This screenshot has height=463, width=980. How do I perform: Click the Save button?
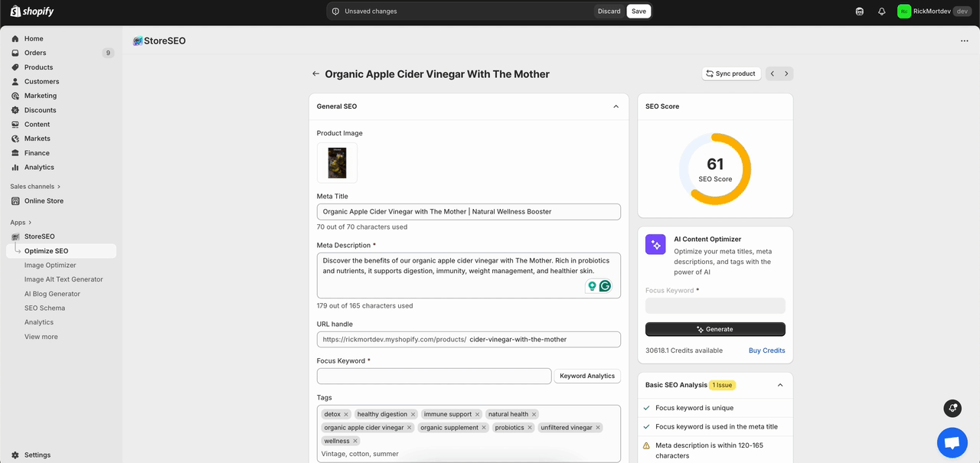click(639, 11)
